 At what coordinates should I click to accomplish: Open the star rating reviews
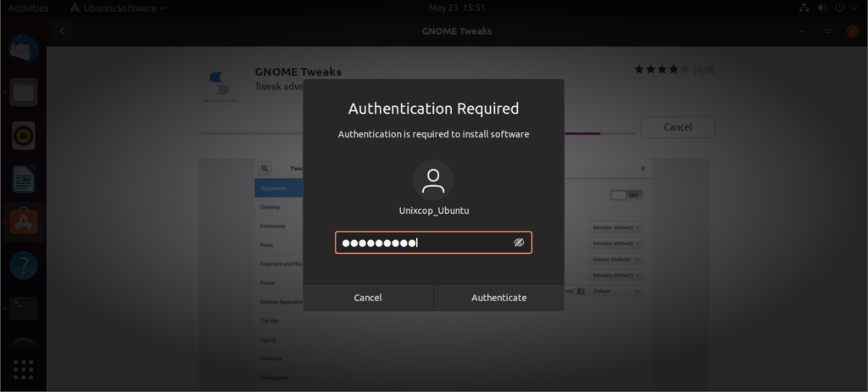click(661, 70)
